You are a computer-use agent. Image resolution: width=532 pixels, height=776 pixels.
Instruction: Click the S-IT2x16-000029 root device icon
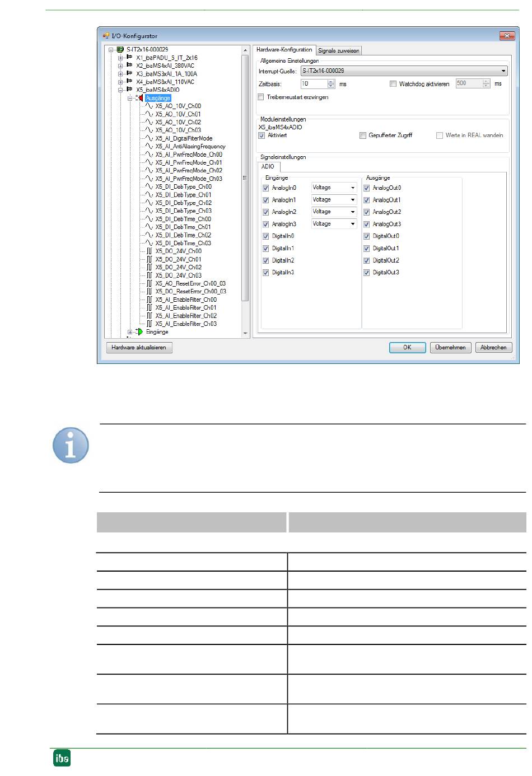click(120, 49)
